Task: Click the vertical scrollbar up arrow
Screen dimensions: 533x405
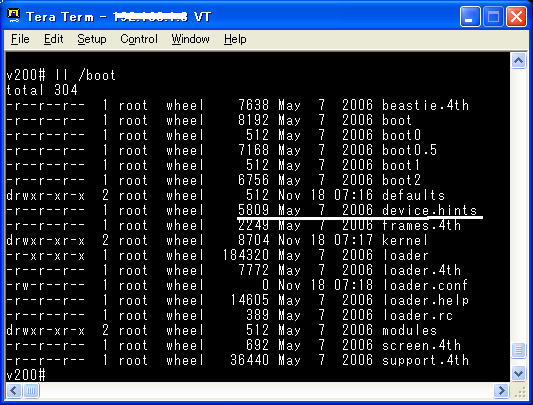Action: coord(518,61)
